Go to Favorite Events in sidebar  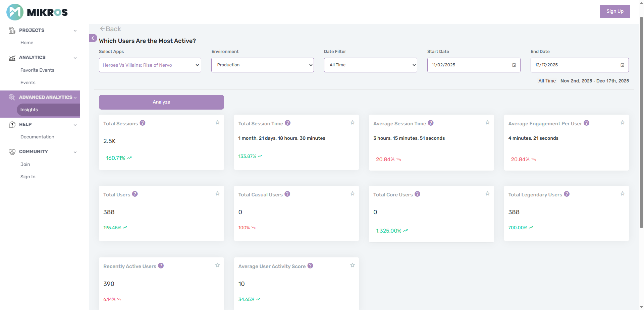[x=37, y=70]
